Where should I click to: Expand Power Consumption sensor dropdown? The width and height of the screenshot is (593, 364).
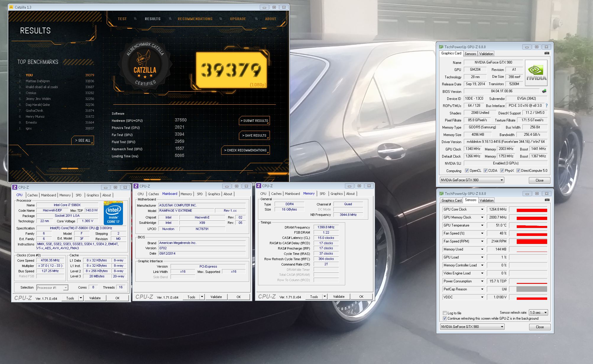click(482, 281)
